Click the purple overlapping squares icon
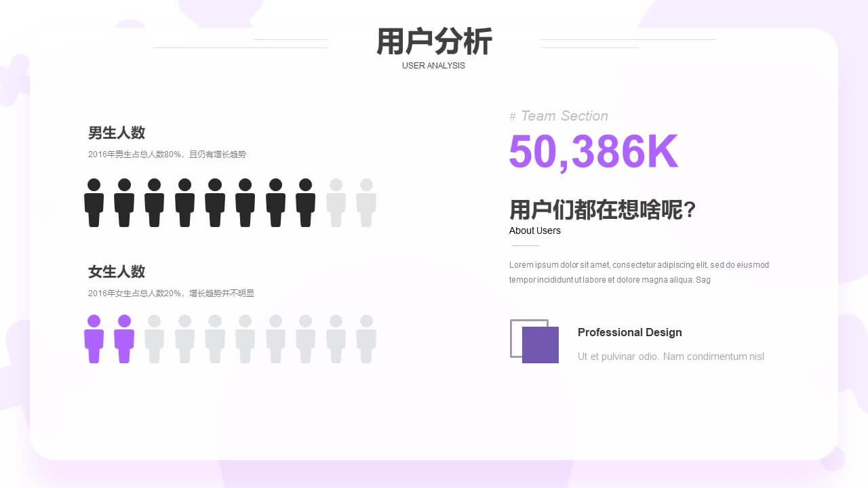The image size is (868, 488). pyautogui.click(x=534, y=341)
